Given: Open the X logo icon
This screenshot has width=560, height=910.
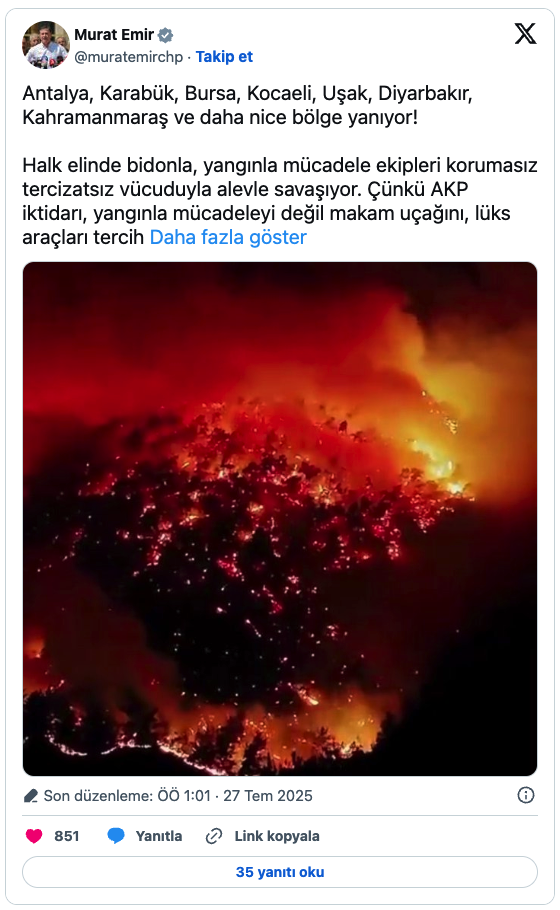Looking at the screenshot, I should click(526, 34).
